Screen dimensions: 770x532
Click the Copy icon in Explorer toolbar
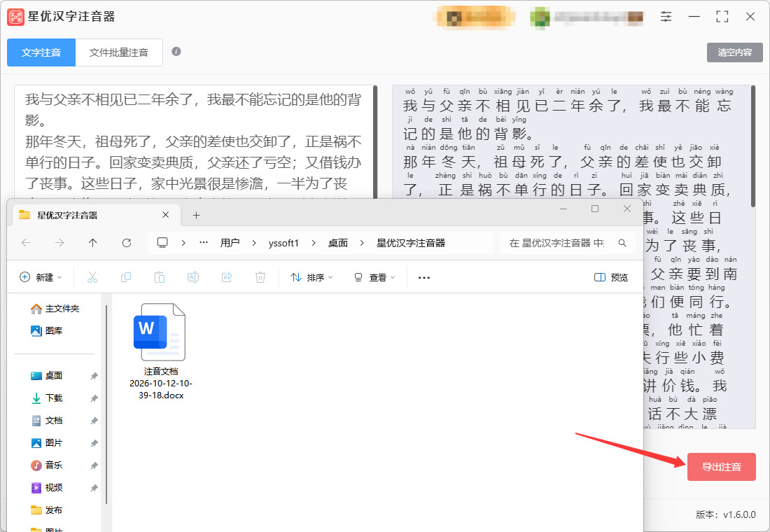pos(126,277)
